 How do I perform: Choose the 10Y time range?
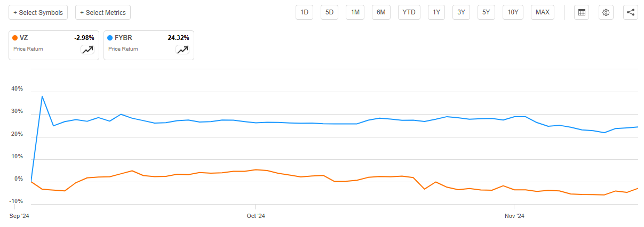coord(513,12)
